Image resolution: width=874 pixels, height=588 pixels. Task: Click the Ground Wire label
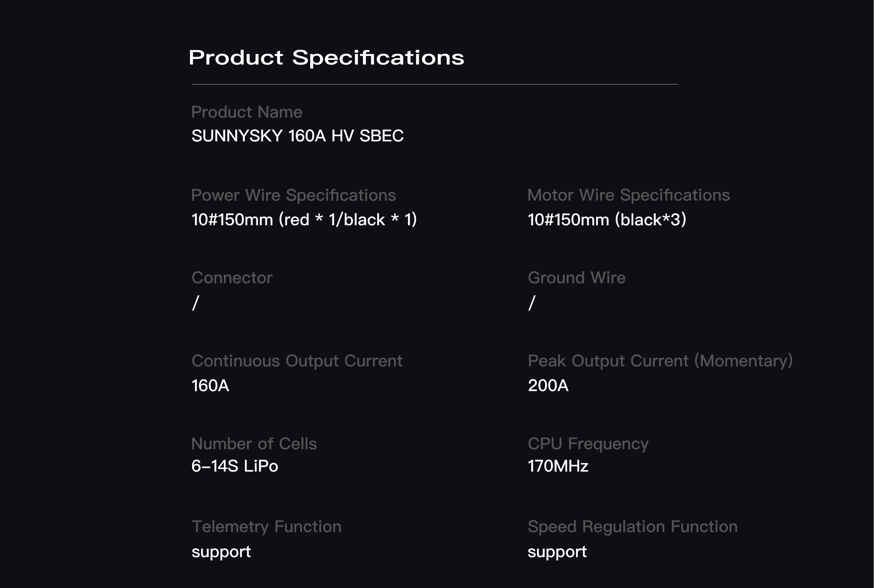(576, 278)
